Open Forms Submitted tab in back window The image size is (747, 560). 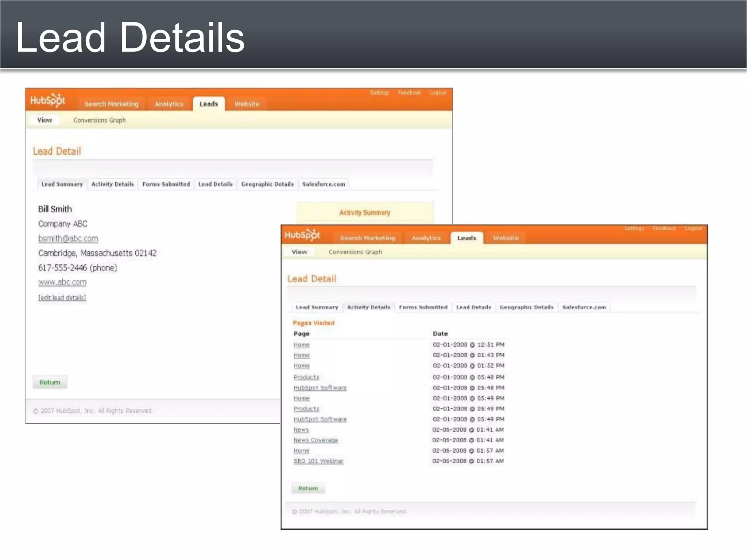pos(166,184)
